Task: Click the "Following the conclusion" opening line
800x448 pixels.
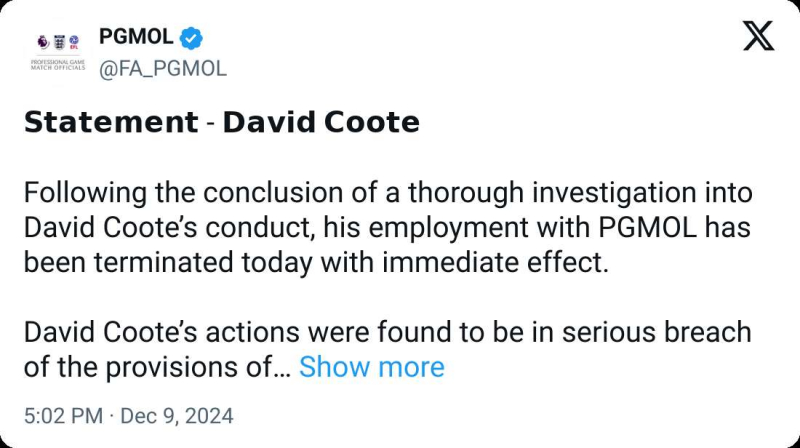Action: (200, 192)
